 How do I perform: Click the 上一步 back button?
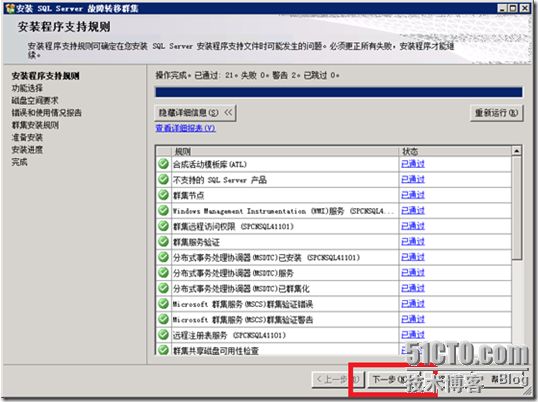[337, 380]
